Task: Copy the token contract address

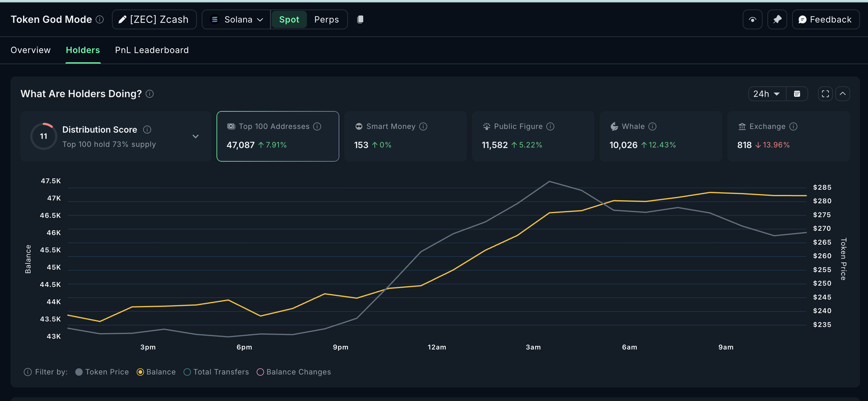Action: [360, 19]
